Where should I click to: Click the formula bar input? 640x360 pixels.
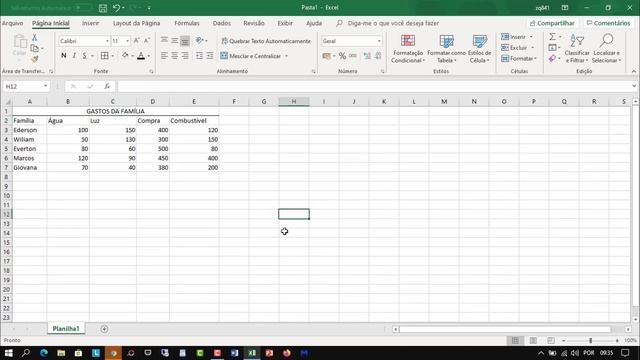(x=374, y=86)
